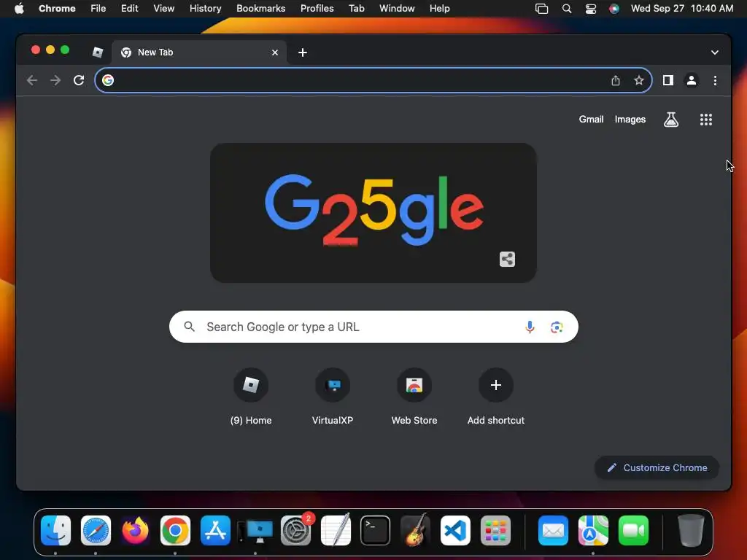Open Control Center in menu bar
The image size is (747, 560).
pyautogui.click(x=591, y=9)
